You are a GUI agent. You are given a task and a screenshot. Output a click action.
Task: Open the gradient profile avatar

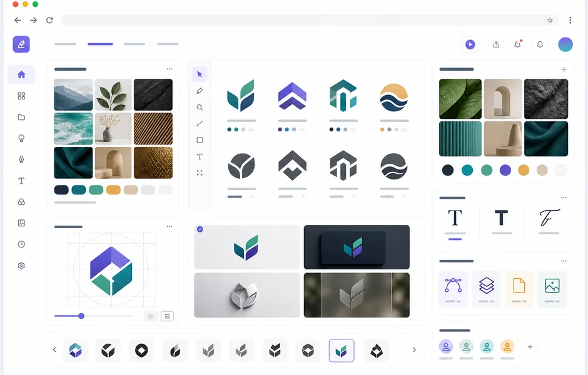point(565,44)
